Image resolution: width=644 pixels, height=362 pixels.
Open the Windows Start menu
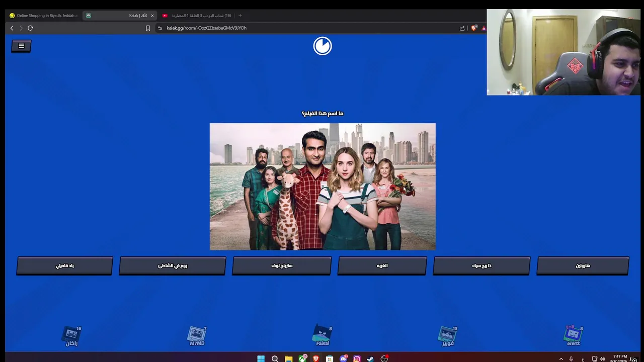(x=261, y=358)
